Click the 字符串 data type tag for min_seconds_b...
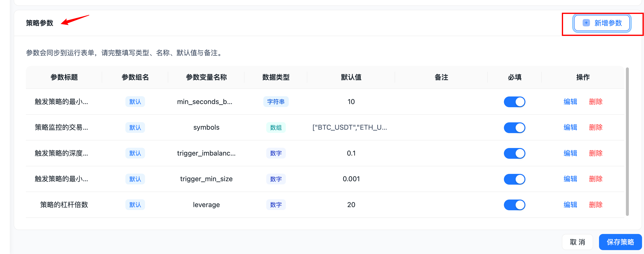 (x=276, y=102)
